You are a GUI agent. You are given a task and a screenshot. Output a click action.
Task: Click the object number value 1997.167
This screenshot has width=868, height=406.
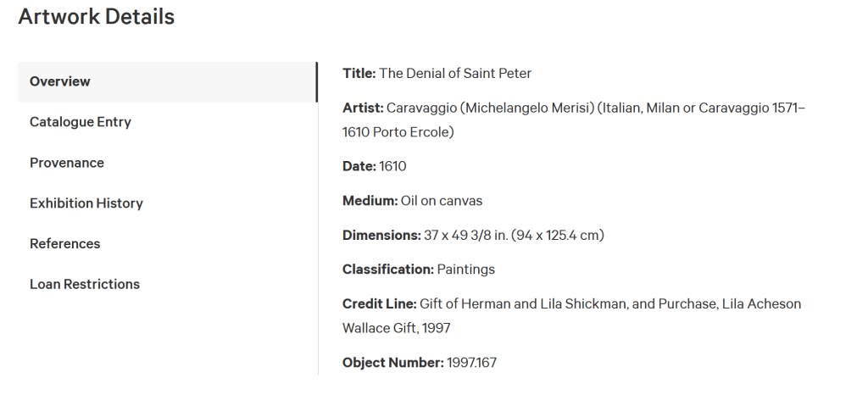pos(472,363)
